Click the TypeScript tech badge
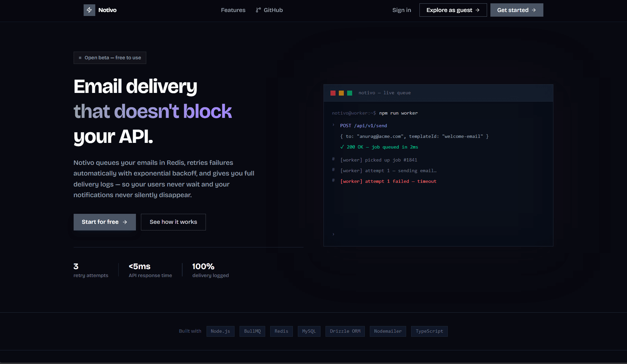Viewport: 627px width, 364px height. coord(429,331)
